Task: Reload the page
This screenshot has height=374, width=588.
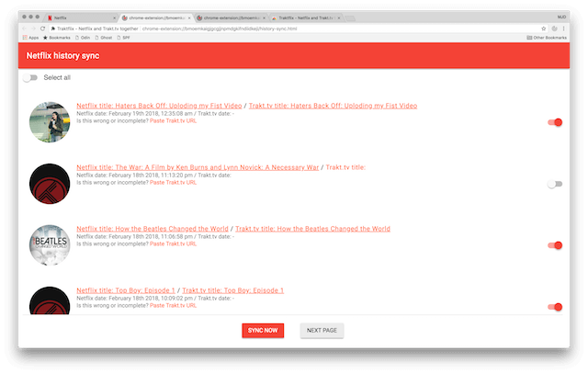Action: tap(43, 28)
